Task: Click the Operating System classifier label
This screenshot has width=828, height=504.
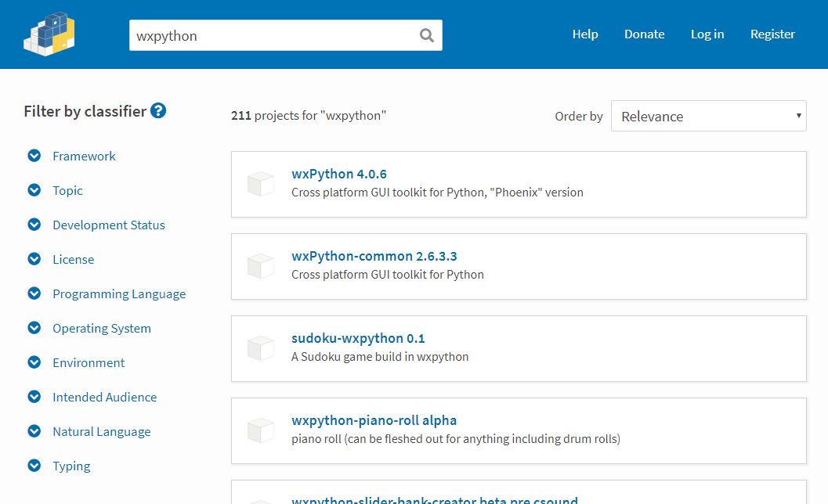Action: pyautogui.click(x=102, y=328)
